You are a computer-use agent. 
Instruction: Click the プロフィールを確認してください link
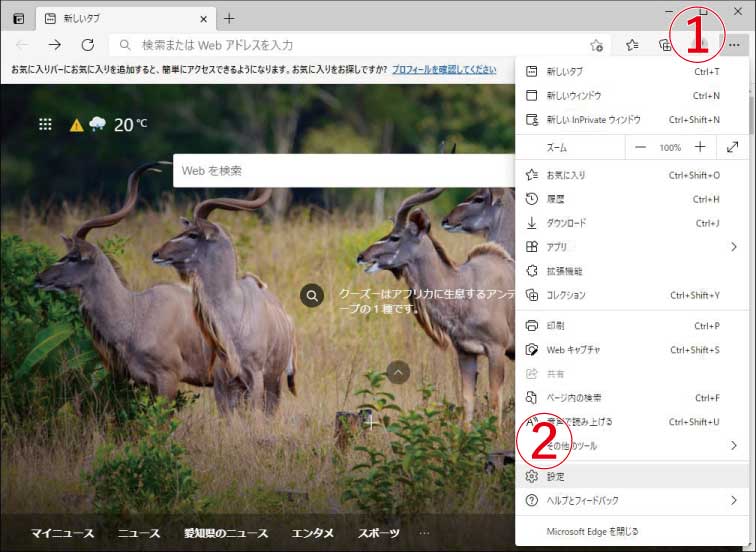[x=444, y=69]
